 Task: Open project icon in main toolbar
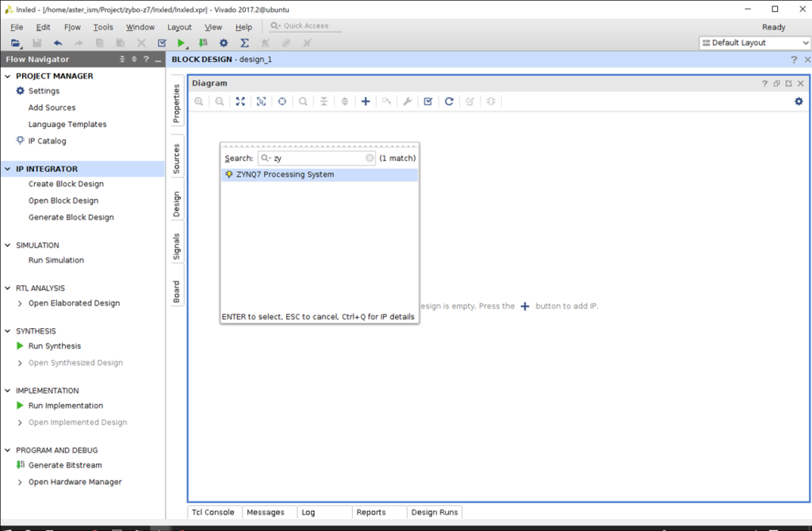15,43
